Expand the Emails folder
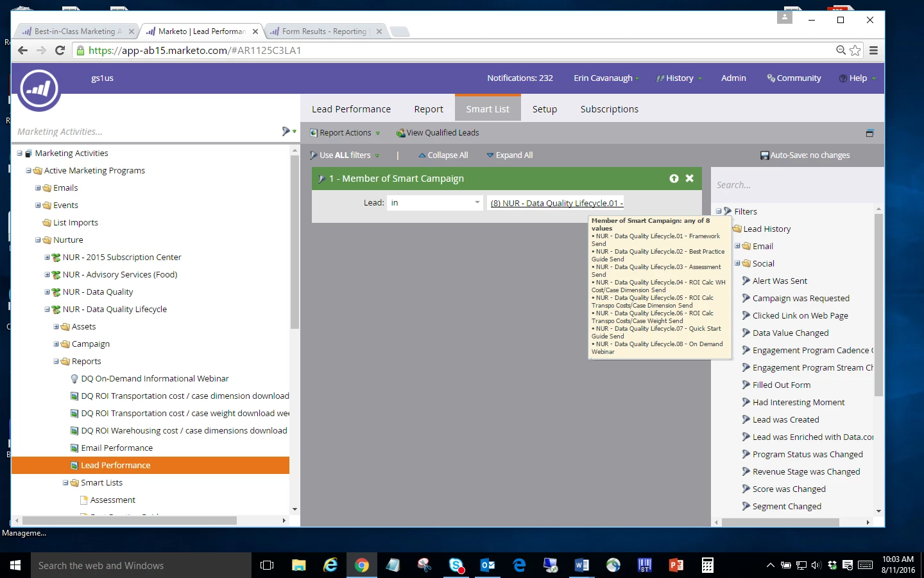Screen dimensions: 924x578 pos(38,188)
